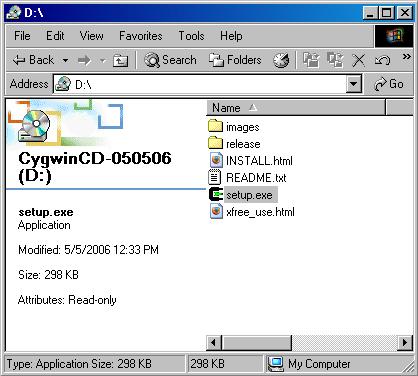Click the Move To toolbar icon
Image resolution: width=418 pixels, height=376 pixels.
[x=311, y=60]
